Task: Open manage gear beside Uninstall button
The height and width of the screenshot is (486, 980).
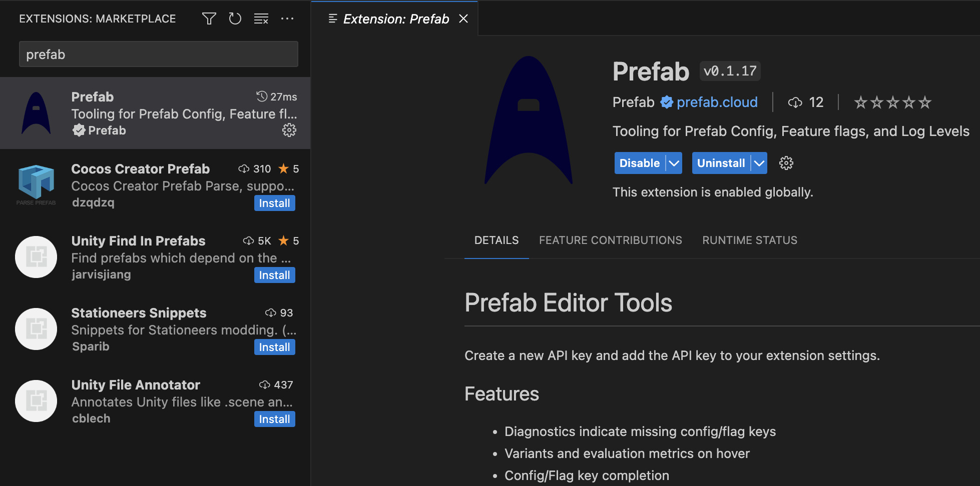Action: click(786, 163)
